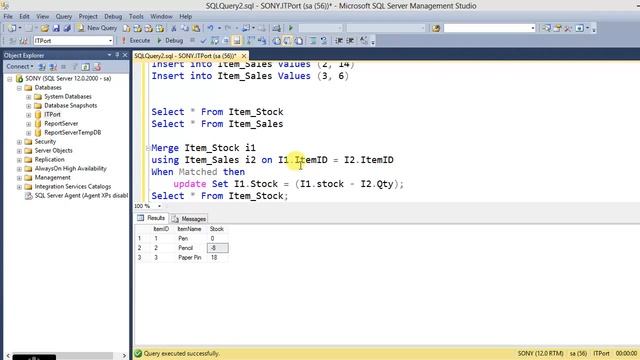640x360 pixels.
Task: Click the Debug button
Action: (x=170, y=40)
